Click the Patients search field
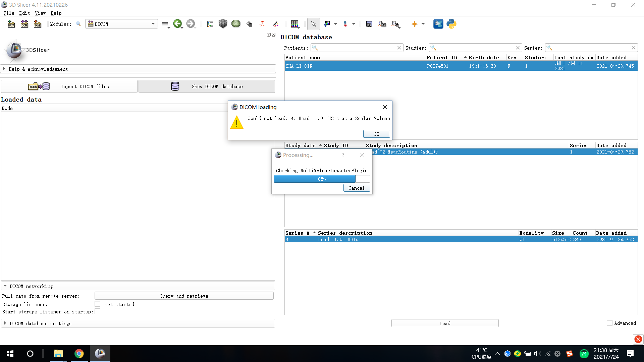This screenshot has height=362, width=644. (x=357, y=48)
